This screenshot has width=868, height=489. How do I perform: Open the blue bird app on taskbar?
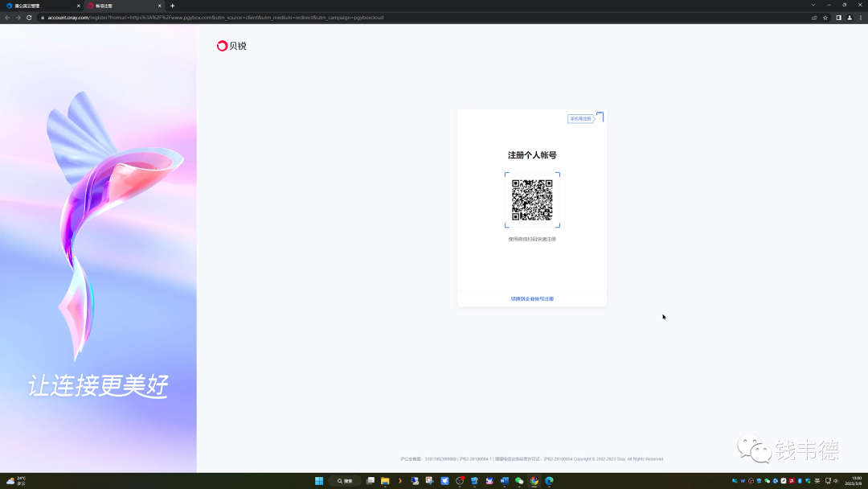444,481
